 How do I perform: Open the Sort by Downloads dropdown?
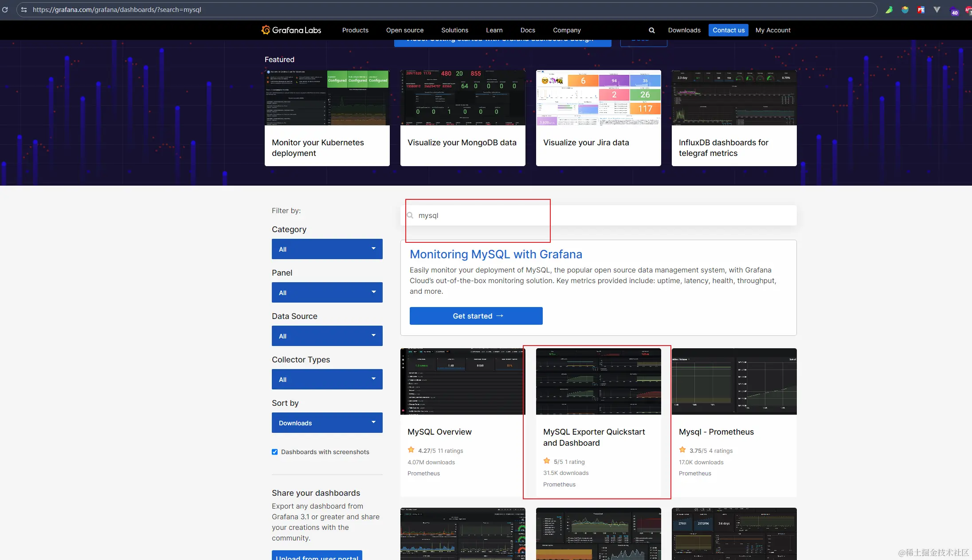tap(327, 423)
